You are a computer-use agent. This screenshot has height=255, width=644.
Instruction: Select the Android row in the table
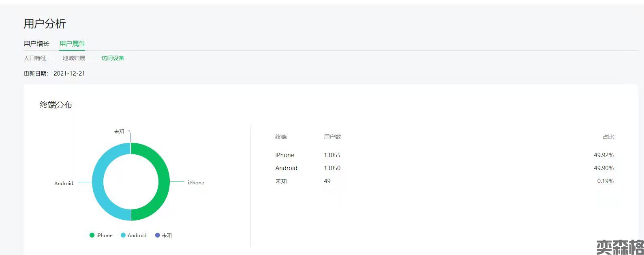tap(286, 168)
